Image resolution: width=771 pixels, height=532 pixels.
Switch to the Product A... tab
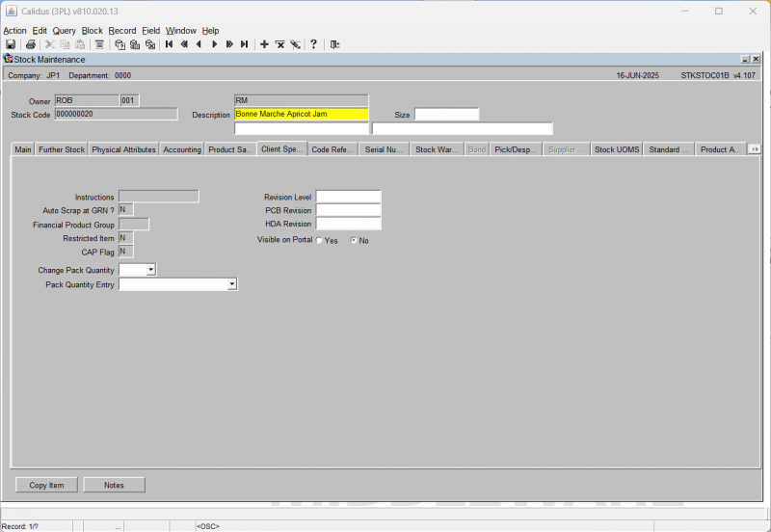point(720,149)
